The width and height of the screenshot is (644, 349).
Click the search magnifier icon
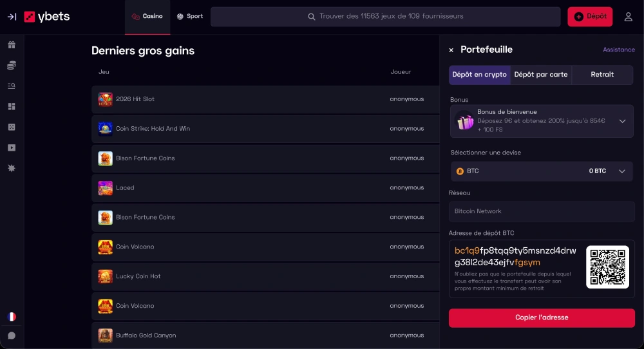point(311,17)
